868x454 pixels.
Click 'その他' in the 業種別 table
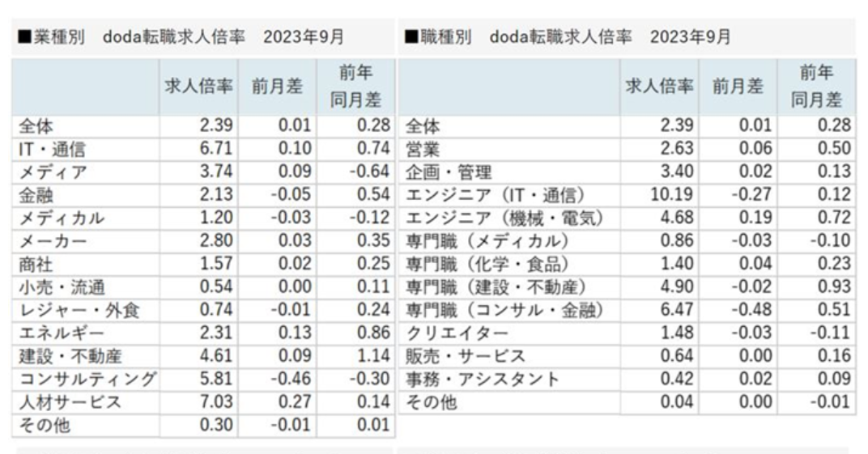45,426
